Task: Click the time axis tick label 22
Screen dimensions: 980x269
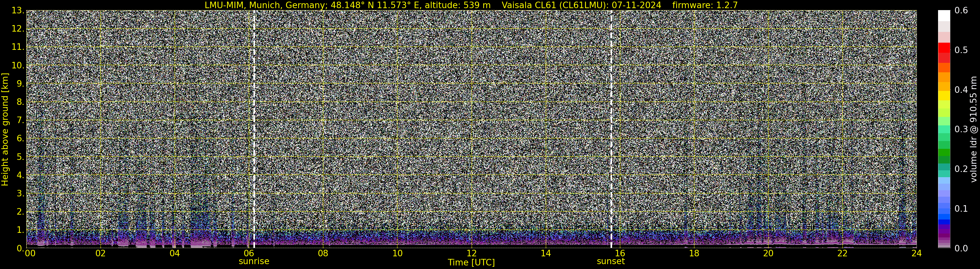Action: 842,253
